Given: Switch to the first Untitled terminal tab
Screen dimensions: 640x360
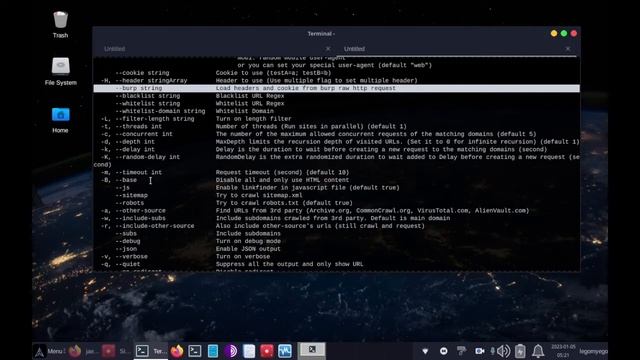Looking at the screenshot, I should pos(114,49).
